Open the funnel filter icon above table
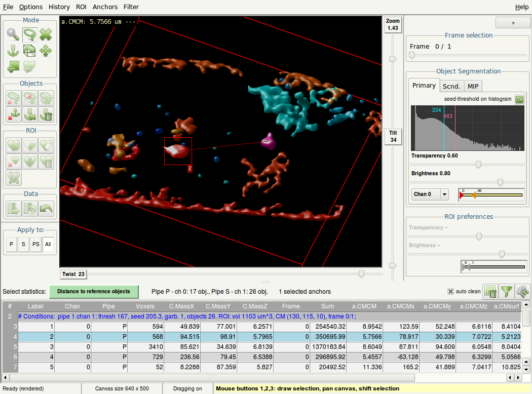 (506, 291)
